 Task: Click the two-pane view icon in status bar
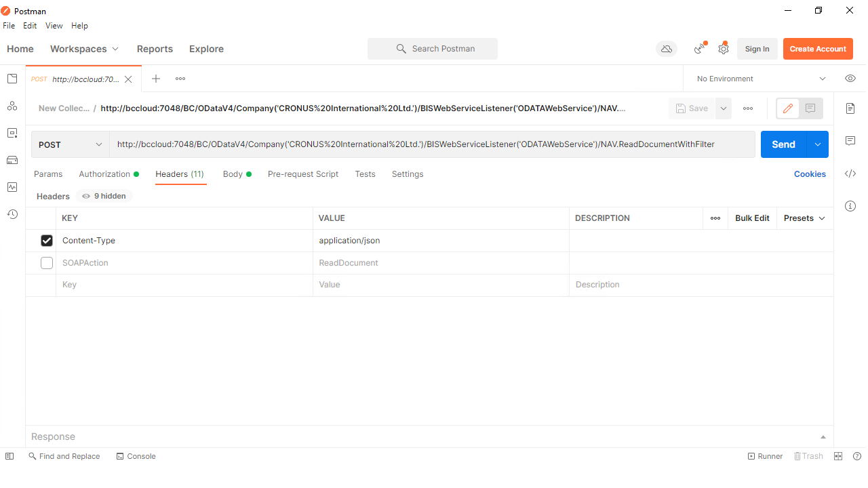coord(838,456)
